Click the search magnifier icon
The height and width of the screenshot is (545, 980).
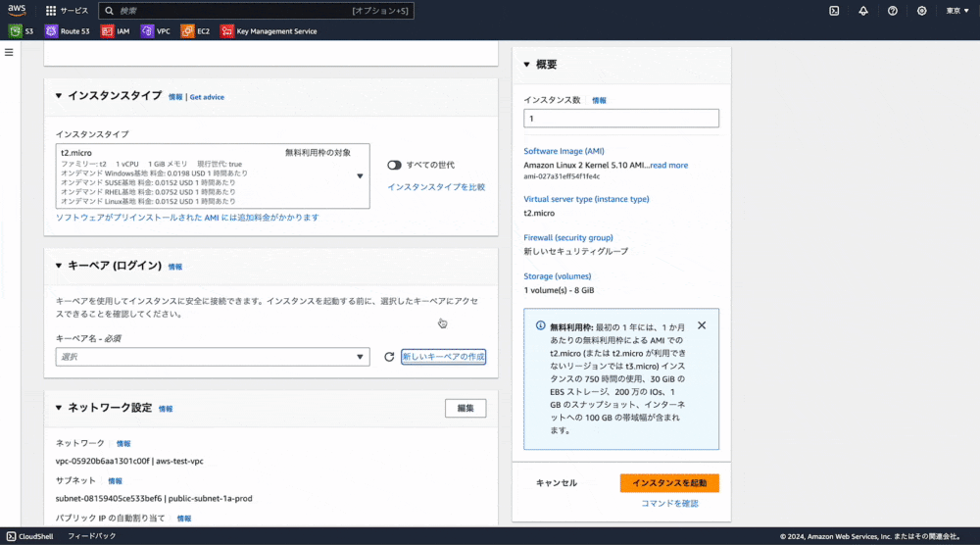[110, 11]
